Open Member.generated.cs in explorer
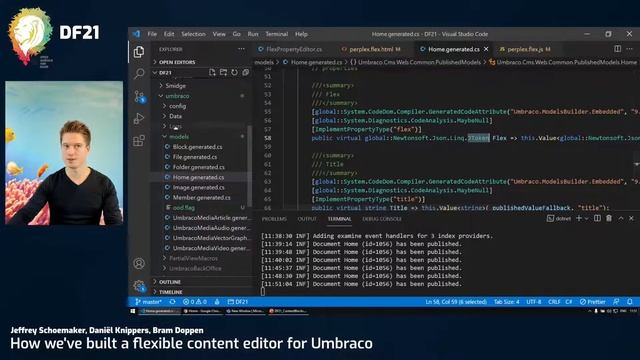This screenshot has height=360, width=640. pyautogui.click(x=201, y=198)
